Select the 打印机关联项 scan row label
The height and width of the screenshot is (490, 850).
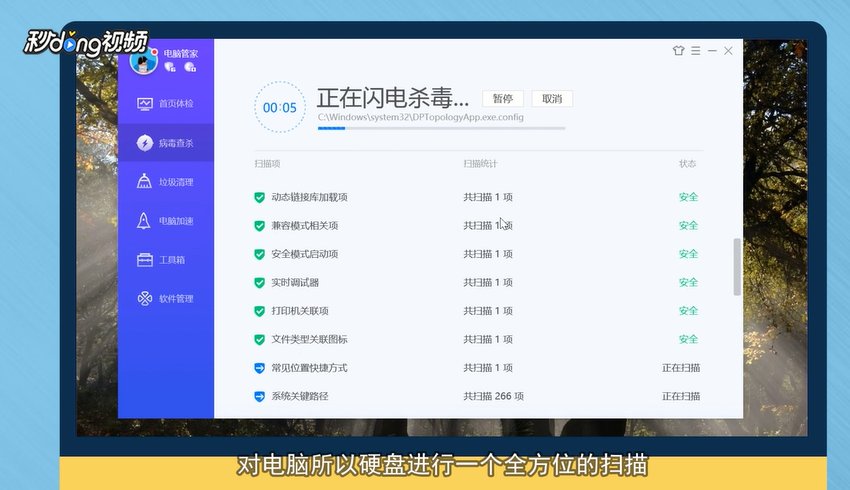tap(300, 311)
